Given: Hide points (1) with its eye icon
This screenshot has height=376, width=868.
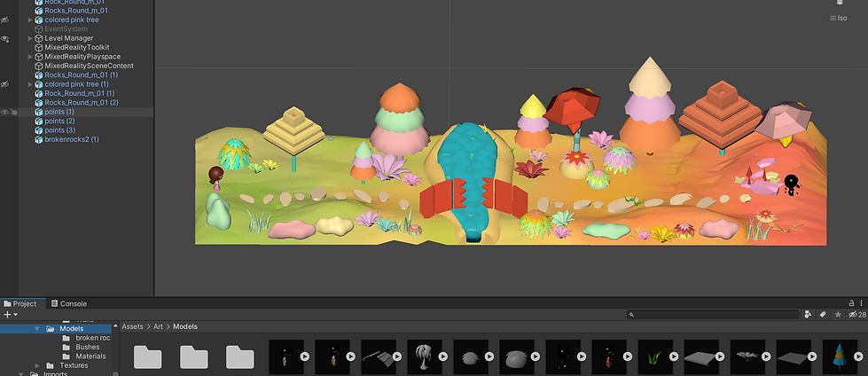Looking at the screenshot, I should 5,112.
